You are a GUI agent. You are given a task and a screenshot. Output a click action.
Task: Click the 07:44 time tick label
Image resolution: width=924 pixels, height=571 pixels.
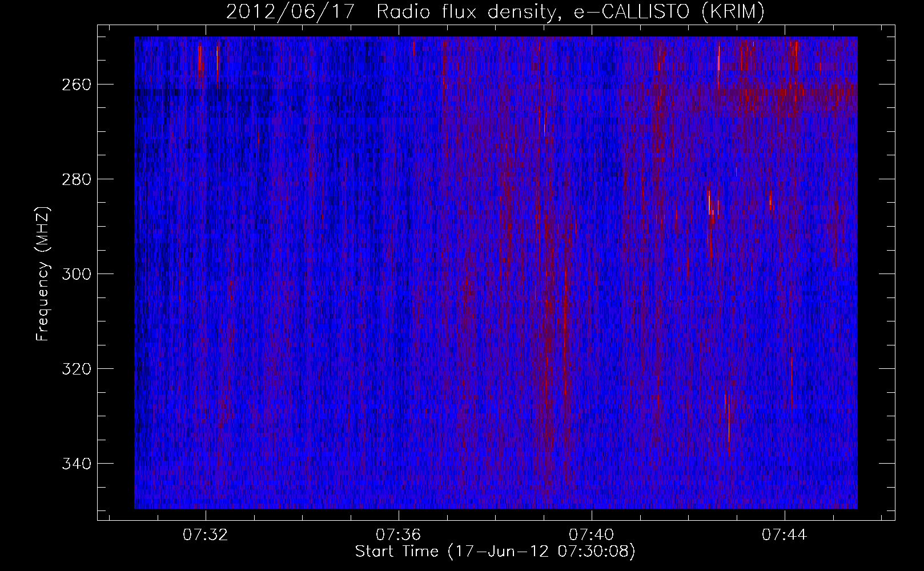click(785, 535)
